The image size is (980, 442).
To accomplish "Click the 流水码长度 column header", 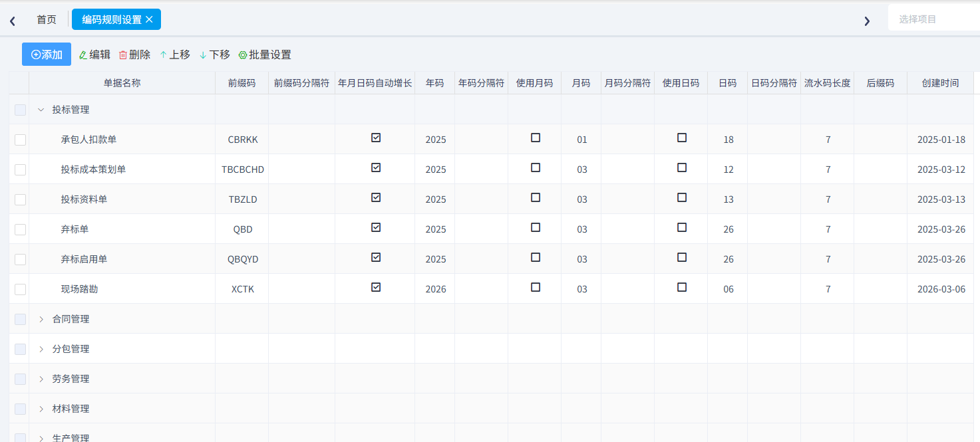I will click(827, 83).
